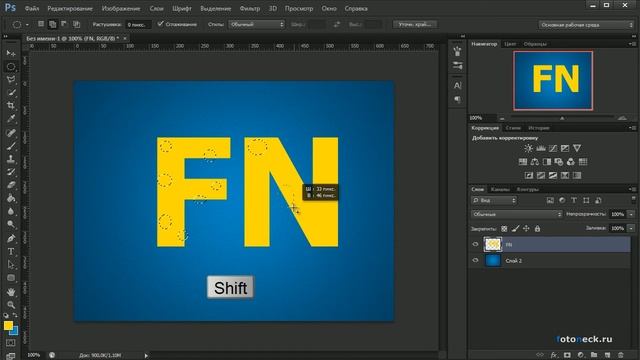Open layer blend mode dropdown
Screen dimensions: 640x360
pos(516,214)
